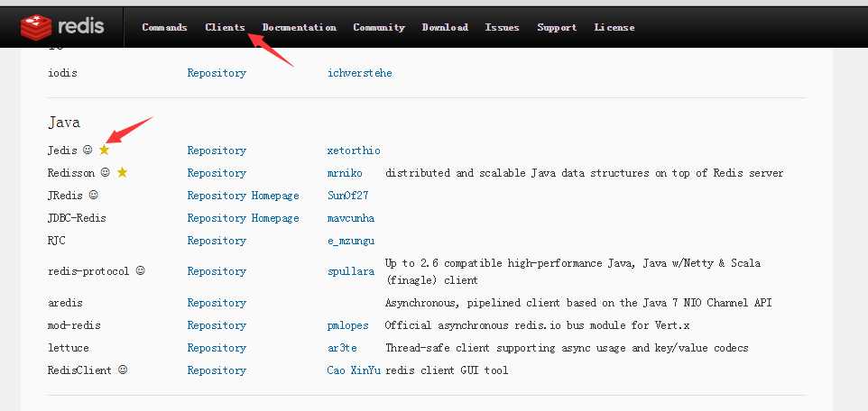This screenshot has width=868, height=411.
Task: Open author link pmlopes
Action: tap(347, 325)
